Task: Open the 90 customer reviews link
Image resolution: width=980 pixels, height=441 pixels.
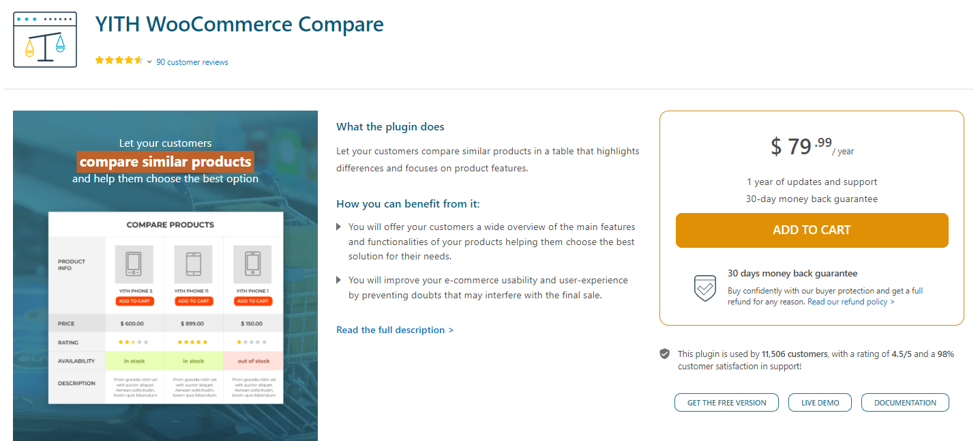Action: click(192, 61)
